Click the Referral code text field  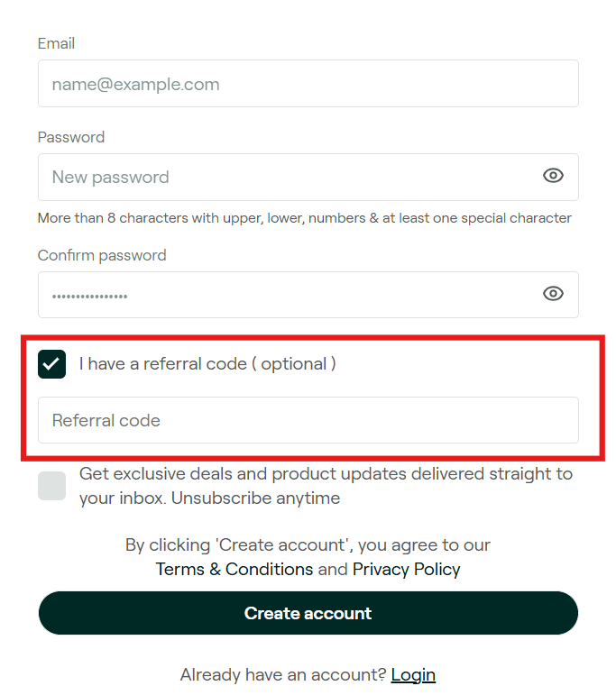pyautogui.click(x=308, y=420)
